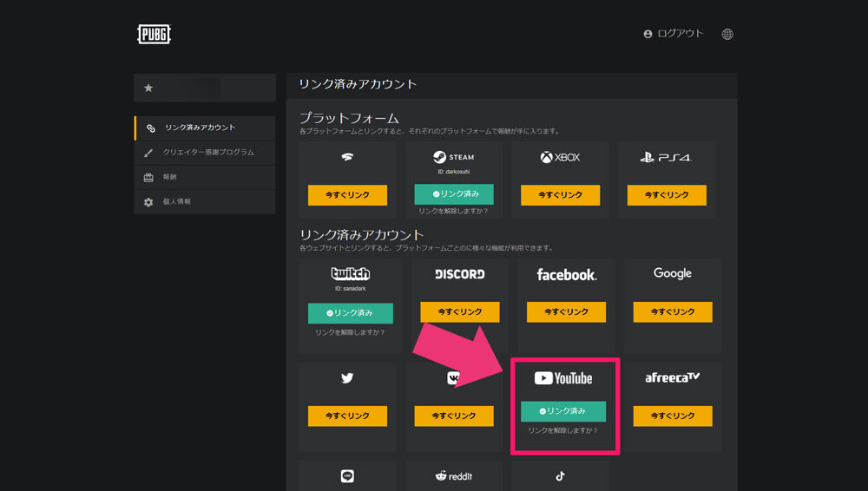Click the Twitch logo

(351, 273)
